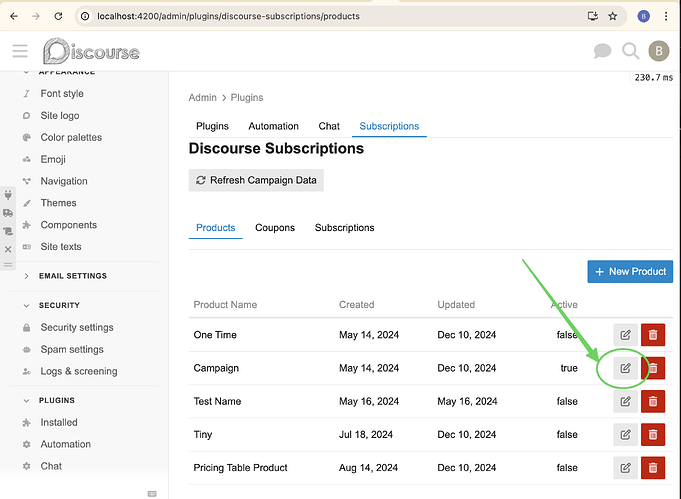The width and height of the screenshot is (681, 499).
Task: Switch to the Automation tab
Action: (x=273, y=126)
